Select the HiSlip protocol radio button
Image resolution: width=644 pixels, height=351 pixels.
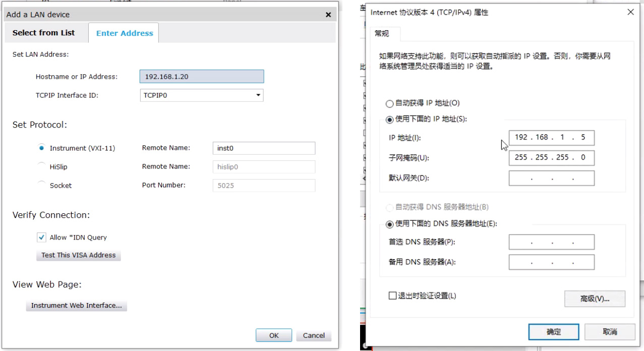[x=42, y=166]
